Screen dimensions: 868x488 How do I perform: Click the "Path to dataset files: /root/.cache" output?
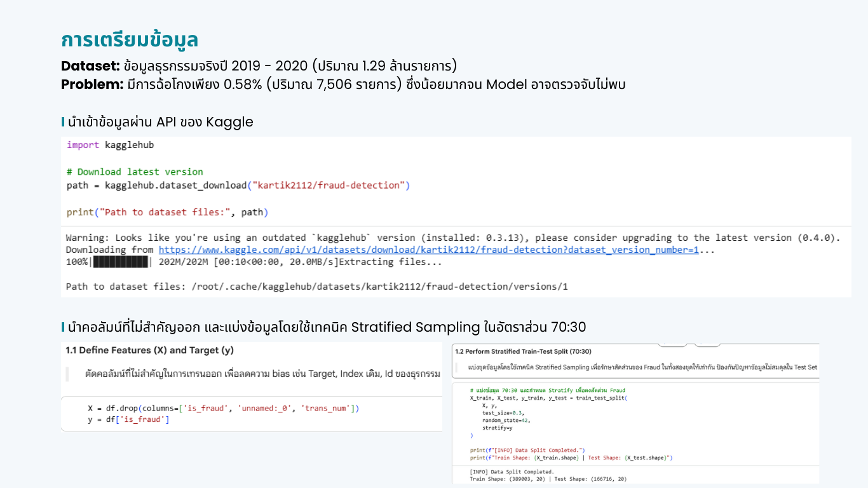tap(316, 287)
